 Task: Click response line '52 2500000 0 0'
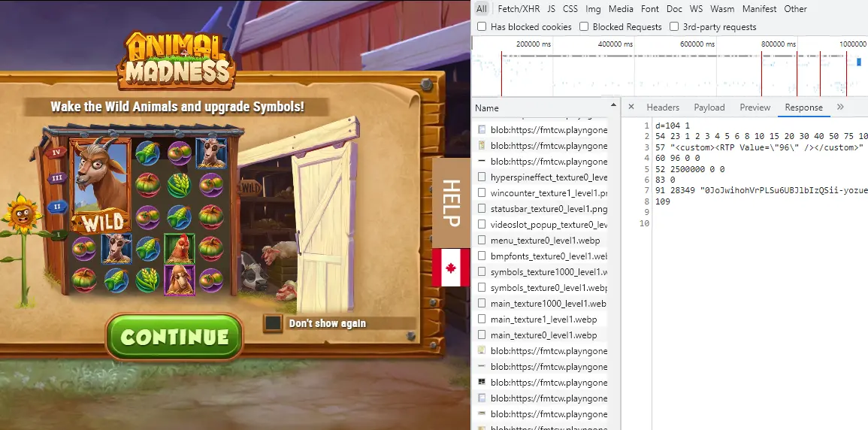(x=690, y=169)
